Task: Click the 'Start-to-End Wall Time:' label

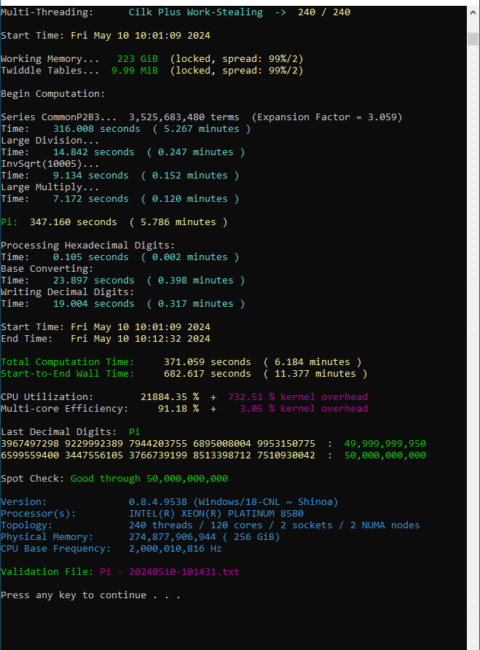Action: pyautogui.click(x=67, y=374)
